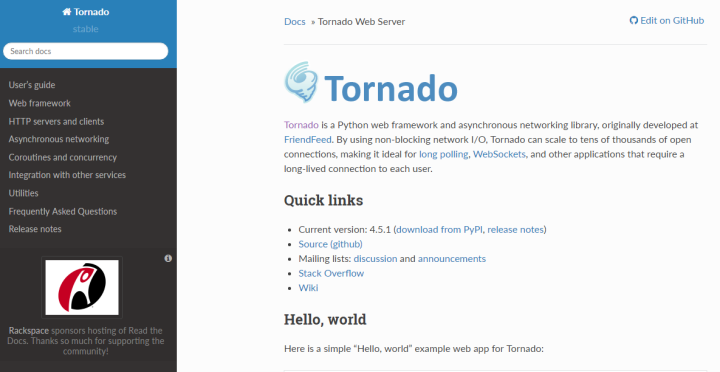Open the WebSockets link
Screen dimensions: 720x372
click(499, 154)
